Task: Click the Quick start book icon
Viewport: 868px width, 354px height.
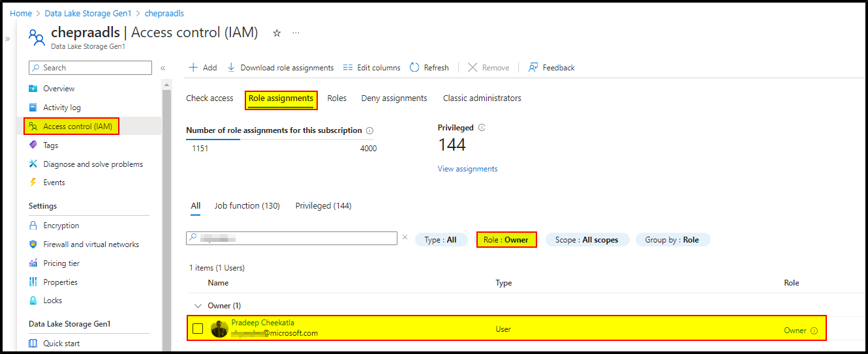Action: click(x=33, y=344)
